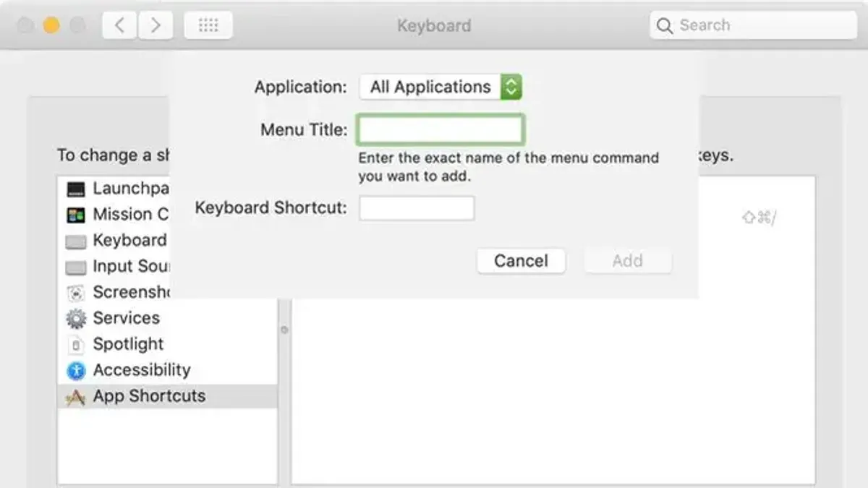Image resolution: width=868 pixels, height=488 pixels.
Task: Click the App Shortcuts icon
Action: tap(76, 397)
